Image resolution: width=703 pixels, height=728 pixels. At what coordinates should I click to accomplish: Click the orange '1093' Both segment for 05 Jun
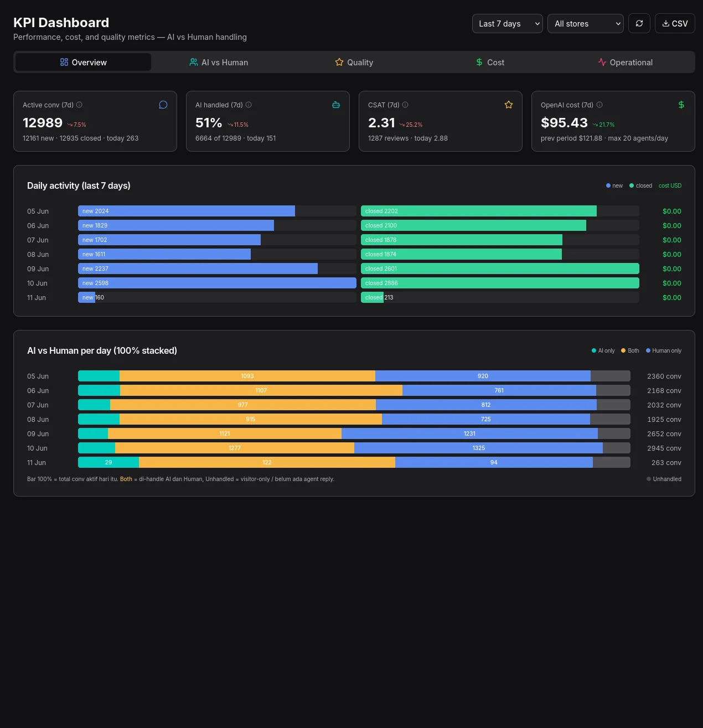pos(247,376)
